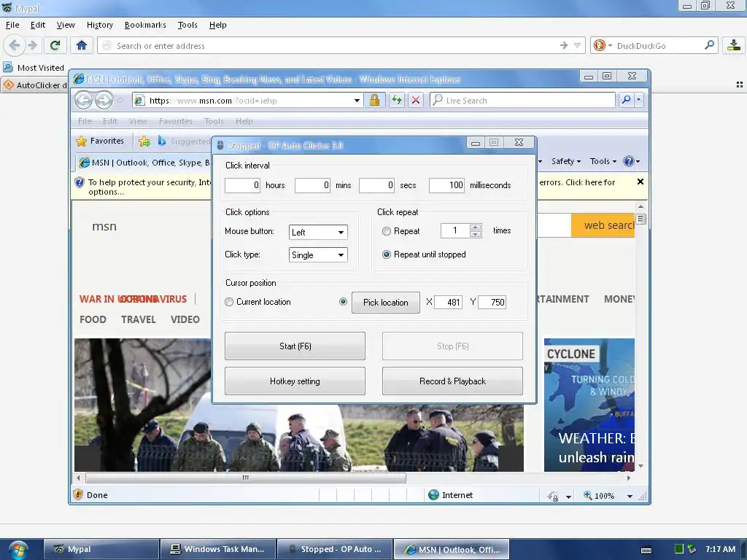Screen dimensions: 747x560
Task: Switch to Windows Task Manager taskbar button
Action: pos(218,549)
